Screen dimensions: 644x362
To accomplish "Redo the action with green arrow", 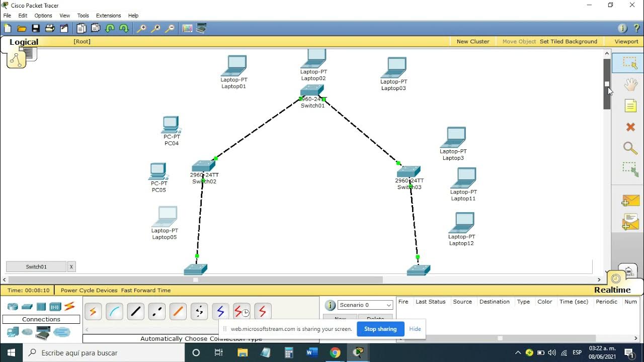I will pos(124,29).
